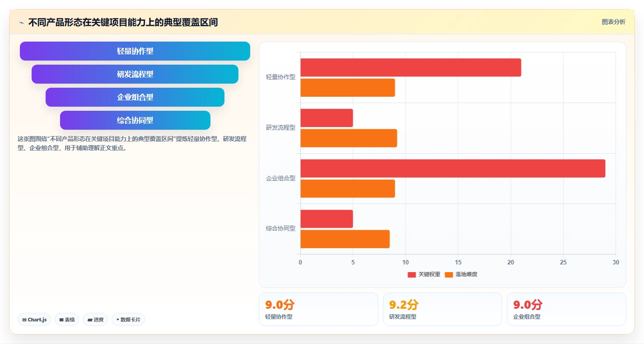Select the 研发流程型 funnel bar
The image size is (644, 344).
click(x=135, y=74)
